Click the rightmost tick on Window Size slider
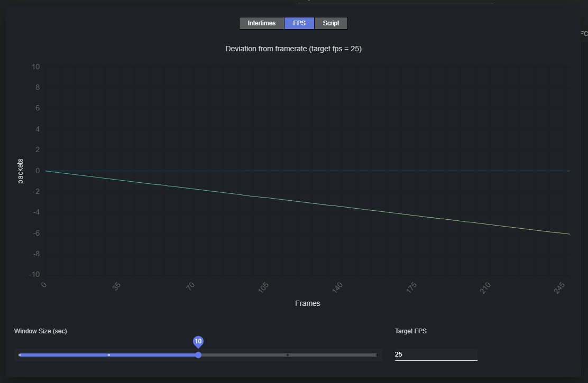588x383 pixels. pos(376,355)
